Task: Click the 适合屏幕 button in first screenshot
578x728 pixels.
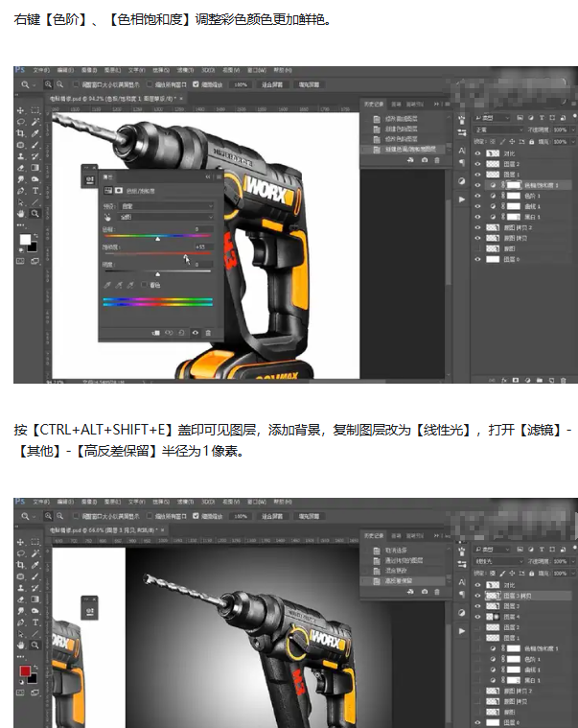Action: coord(272,84)
